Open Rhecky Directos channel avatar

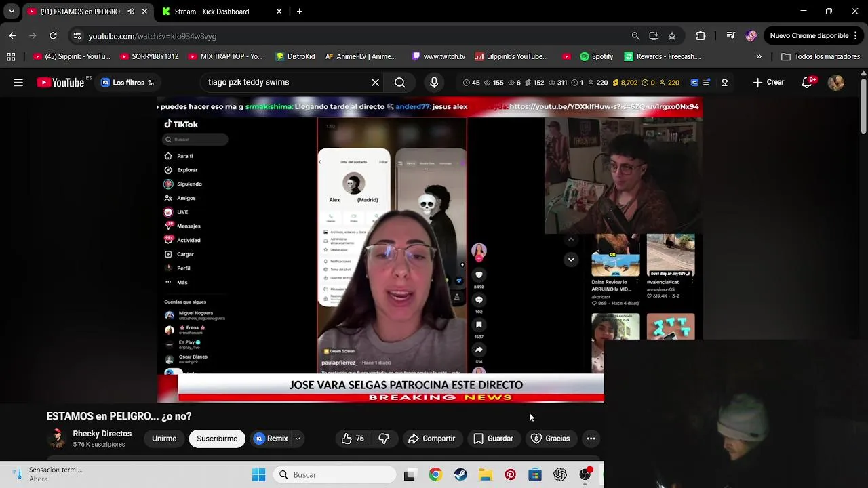click(x=57, y=439)
